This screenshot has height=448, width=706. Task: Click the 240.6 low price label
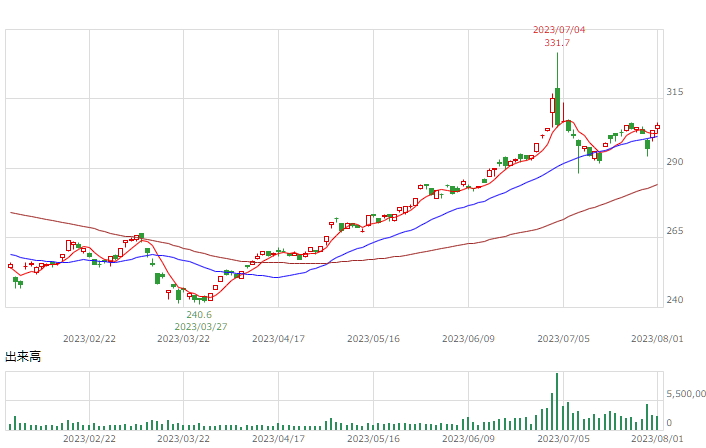point(199,315)
